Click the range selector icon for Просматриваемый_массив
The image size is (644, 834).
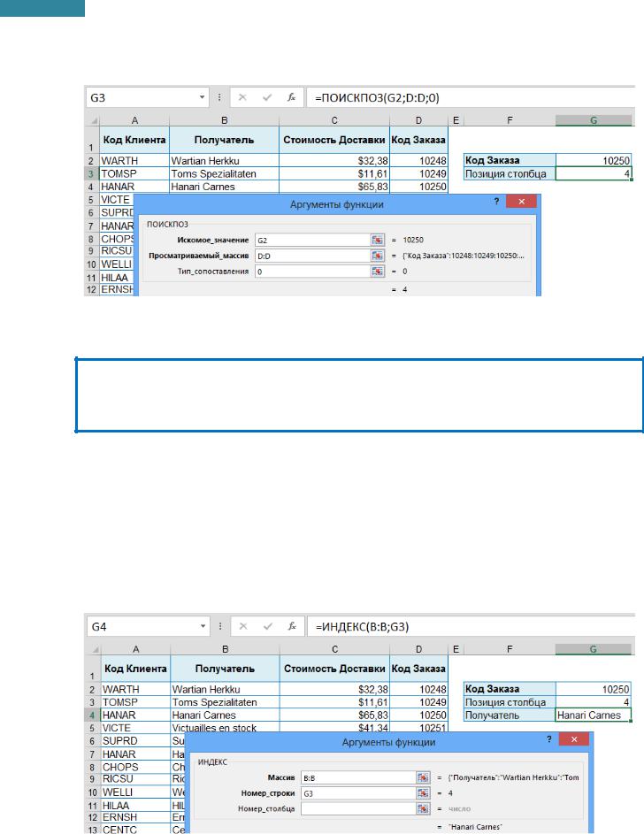click(378, 256)
